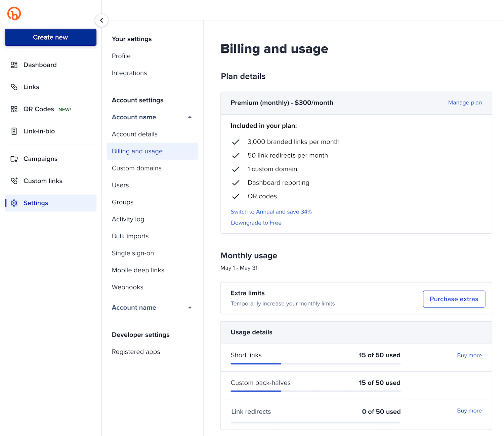Open Users settings

pyautogui.click(x=120, y=185)
